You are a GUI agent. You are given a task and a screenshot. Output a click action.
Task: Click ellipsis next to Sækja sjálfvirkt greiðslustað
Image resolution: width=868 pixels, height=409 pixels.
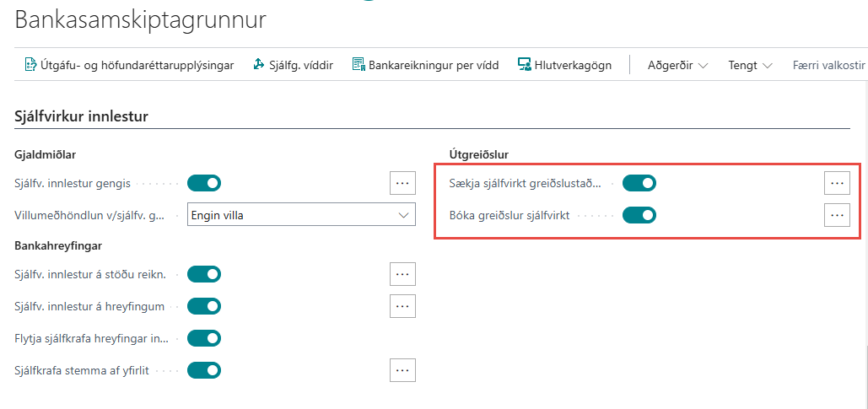837,183
